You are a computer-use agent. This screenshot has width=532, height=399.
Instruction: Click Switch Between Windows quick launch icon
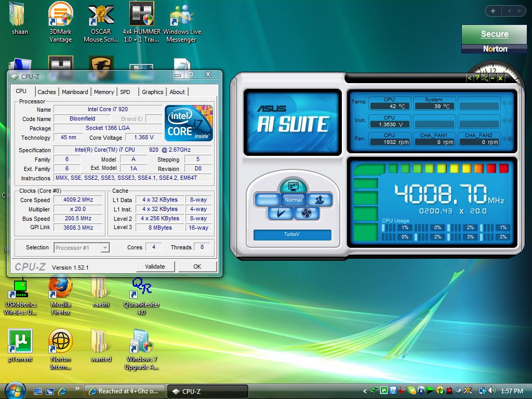tap(49, 391)
